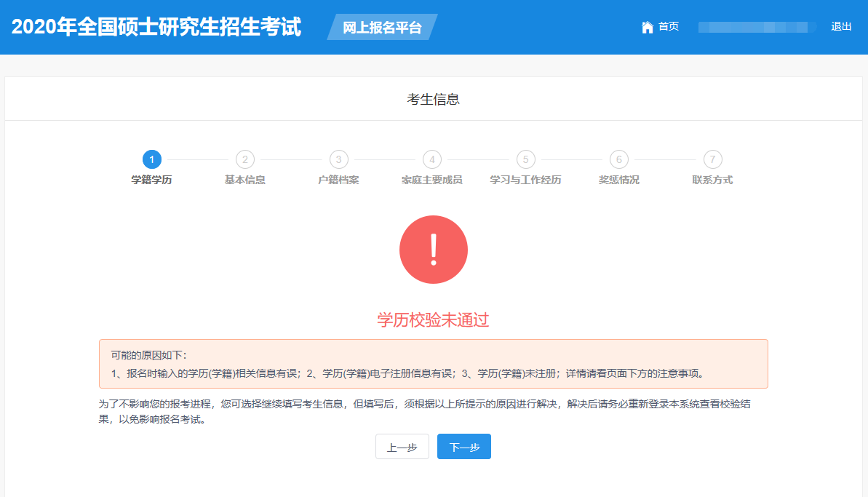Go to the 户籍档案 step label
Image resolution: width=868 pixels, height=497 pixels.
tap(338, 180)
